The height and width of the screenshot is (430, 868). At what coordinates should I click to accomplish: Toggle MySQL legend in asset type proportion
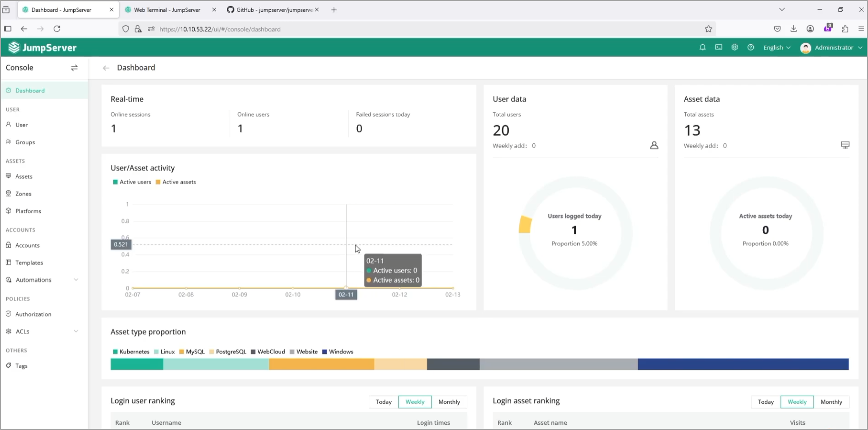(192, 352)
